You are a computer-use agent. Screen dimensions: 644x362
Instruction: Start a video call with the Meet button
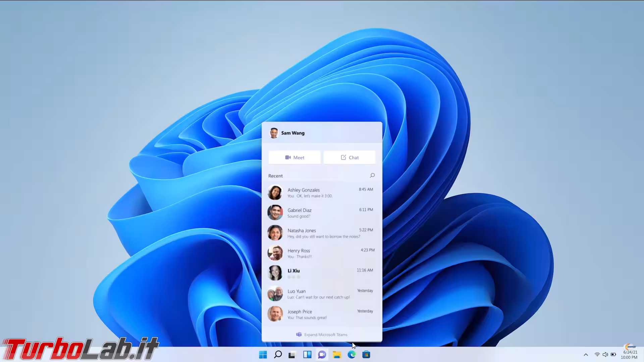tap(294, 157)
